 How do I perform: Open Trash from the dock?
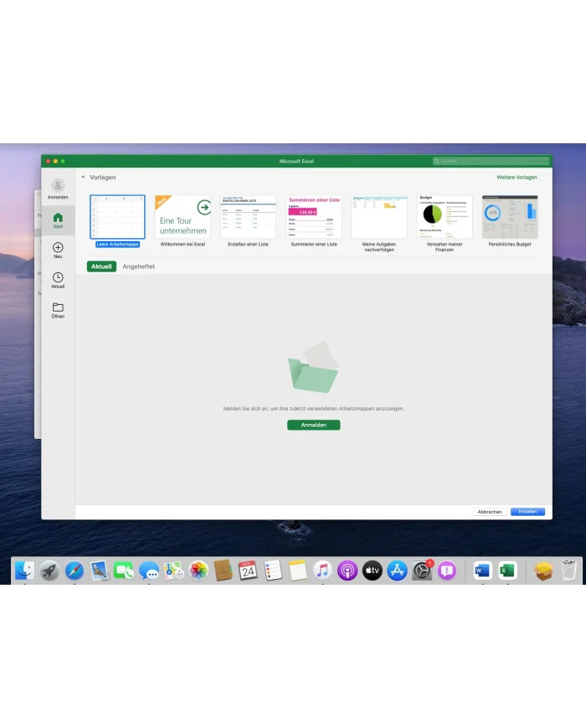click(x=568, y=571)
